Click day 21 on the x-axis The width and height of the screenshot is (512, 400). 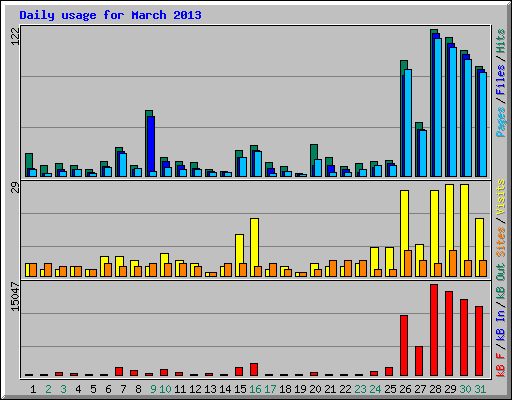pos(330,389)
